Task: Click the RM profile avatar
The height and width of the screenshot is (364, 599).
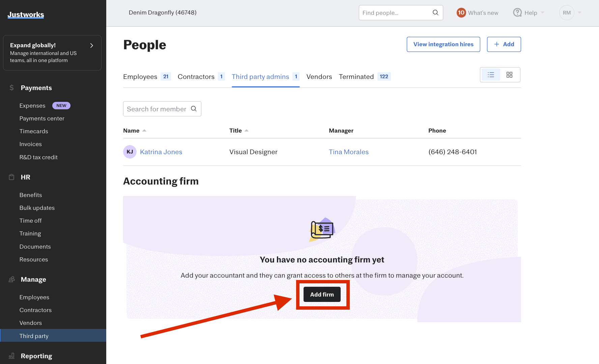Action: (x=567, y=12)
